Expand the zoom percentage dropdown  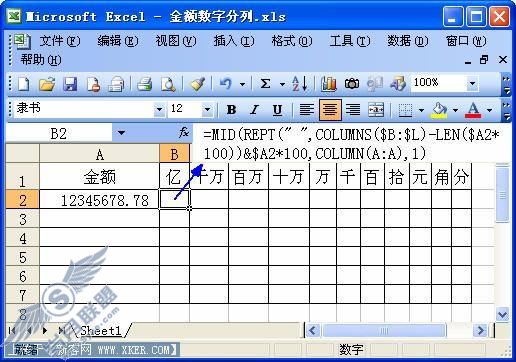pyautogui.click(x=472, y=83)
